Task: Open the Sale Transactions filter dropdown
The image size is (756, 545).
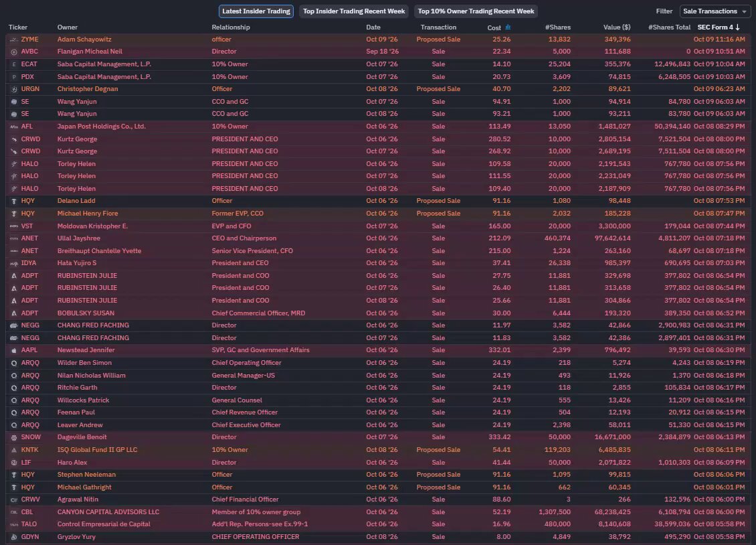Action: [x=715, y=11]
